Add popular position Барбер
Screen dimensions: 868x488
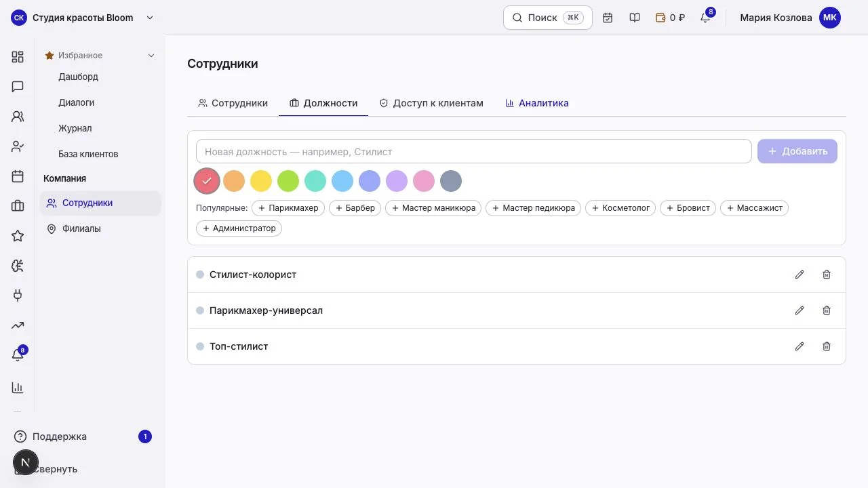355,208
